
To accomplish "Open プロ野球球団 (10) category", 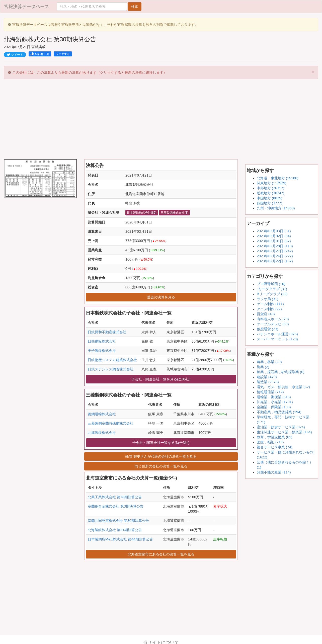I will (x=271, y=284).
